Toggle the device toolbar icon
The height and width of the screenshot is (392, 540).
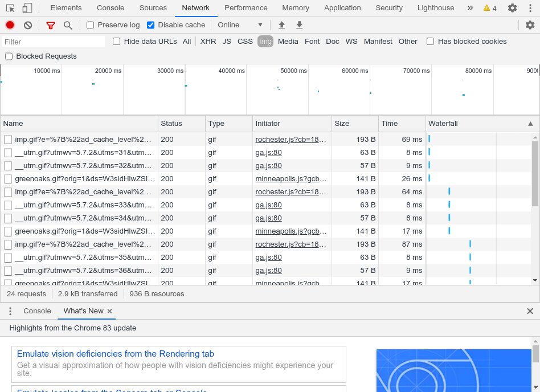(x=27, y=8)
